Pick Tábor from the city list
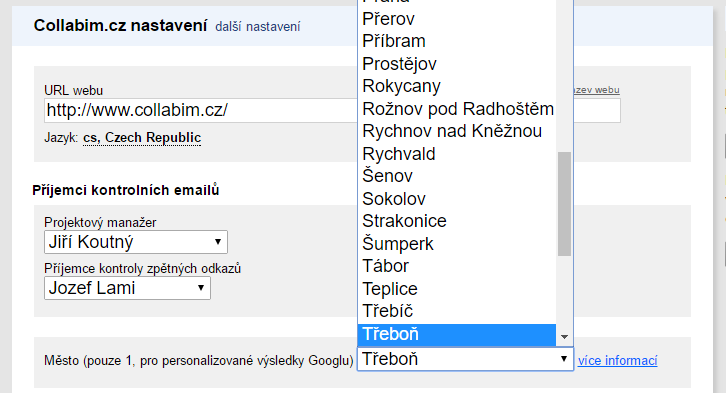 [x=457, y=266]
